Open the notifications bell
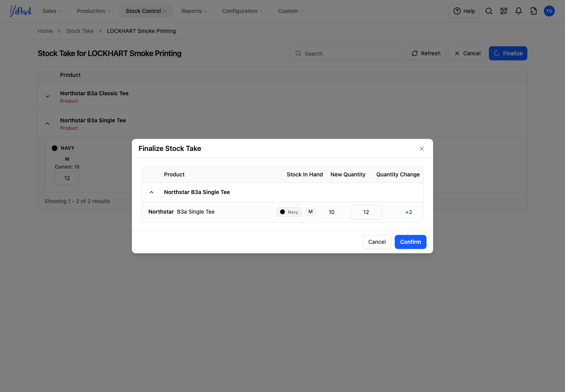Viewport: 565px width, 392px height. 519,11
